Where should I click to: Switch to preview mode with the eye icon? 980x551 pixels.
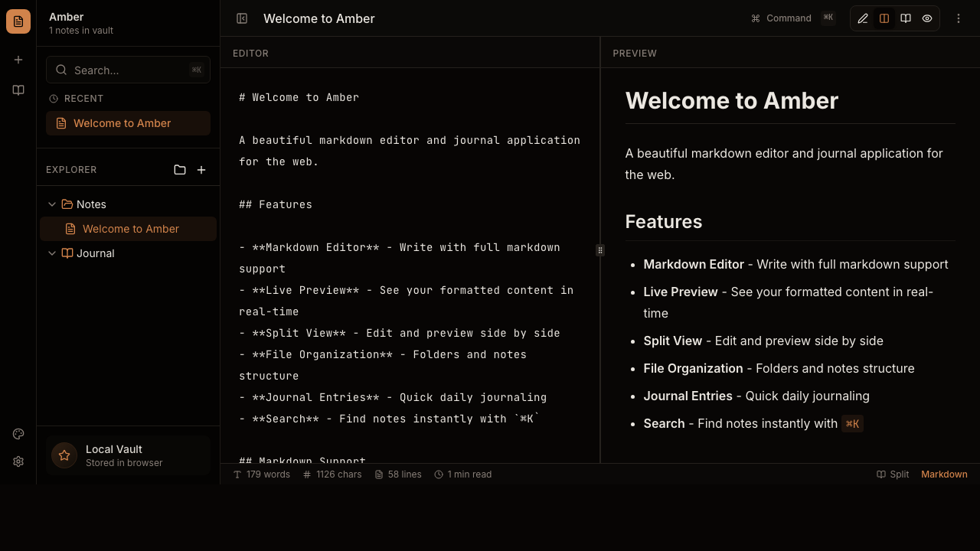click(927, 18)
